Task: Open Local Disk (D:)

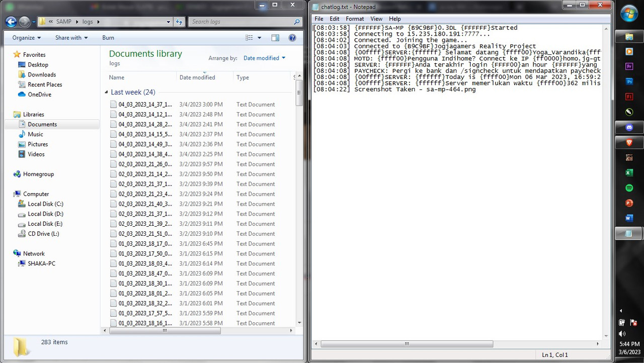Action: [45, 214]
